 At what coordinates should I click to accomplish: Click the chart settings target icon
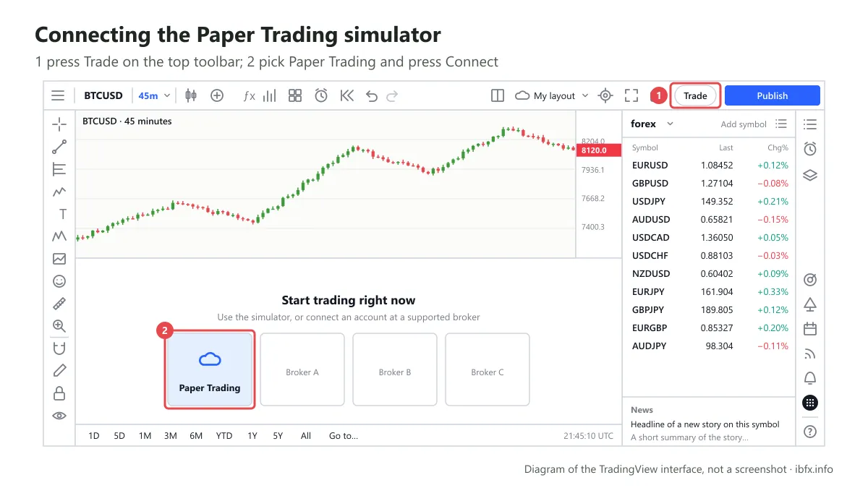[606, 95]
